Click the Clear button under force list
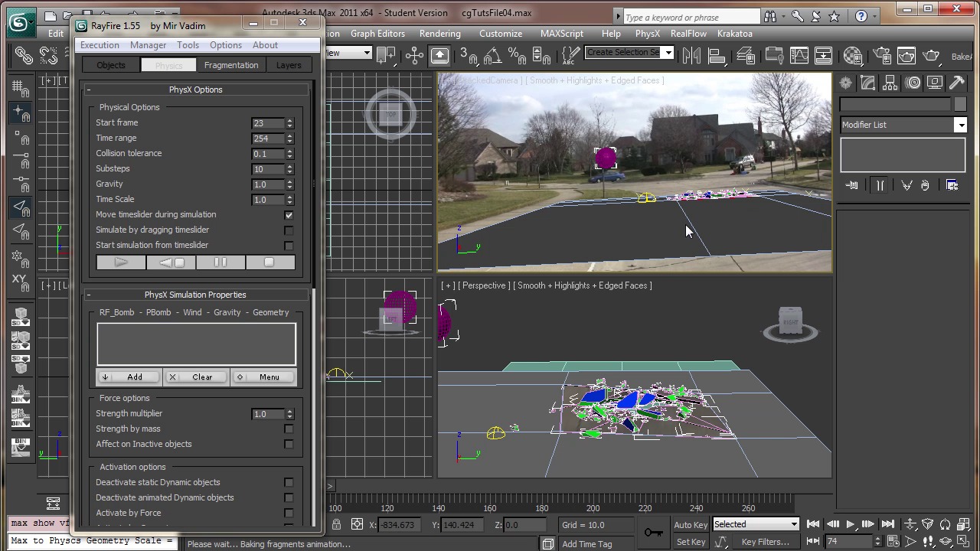 (196, 377)
